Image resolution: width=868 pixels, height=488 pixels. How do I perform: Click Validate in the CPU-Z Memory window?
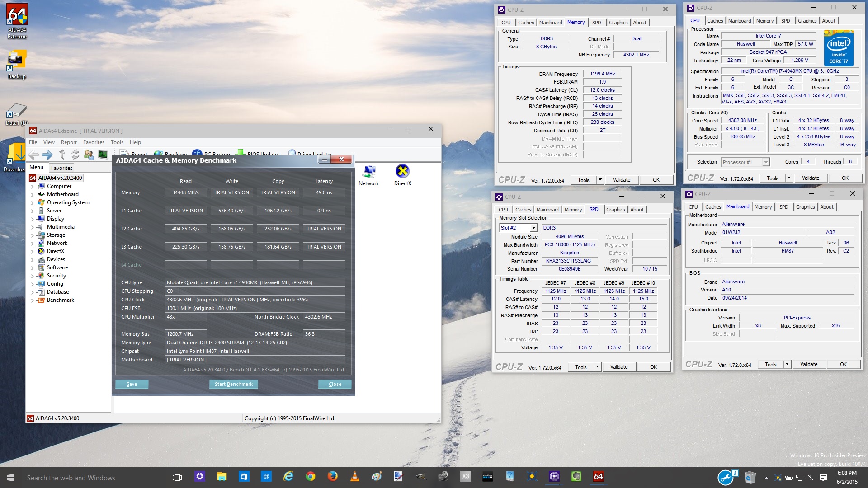[622, 180]
